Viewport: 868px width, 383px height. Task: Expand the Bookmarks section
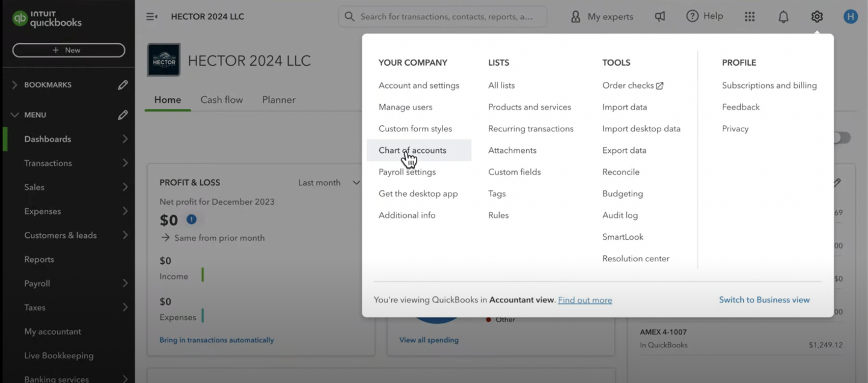(14, 85)
